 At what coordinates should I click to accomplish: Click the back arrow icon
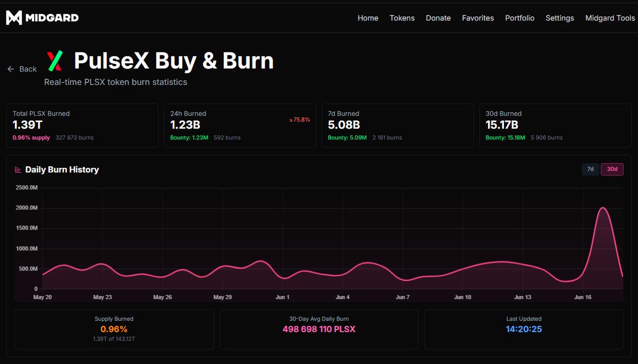11,69
